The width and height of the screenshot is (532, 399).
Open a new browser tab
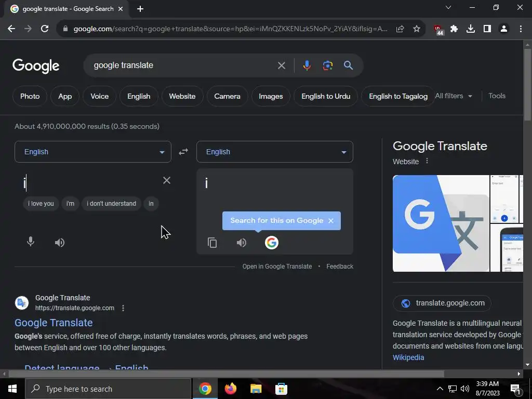[x=140, y=9]
